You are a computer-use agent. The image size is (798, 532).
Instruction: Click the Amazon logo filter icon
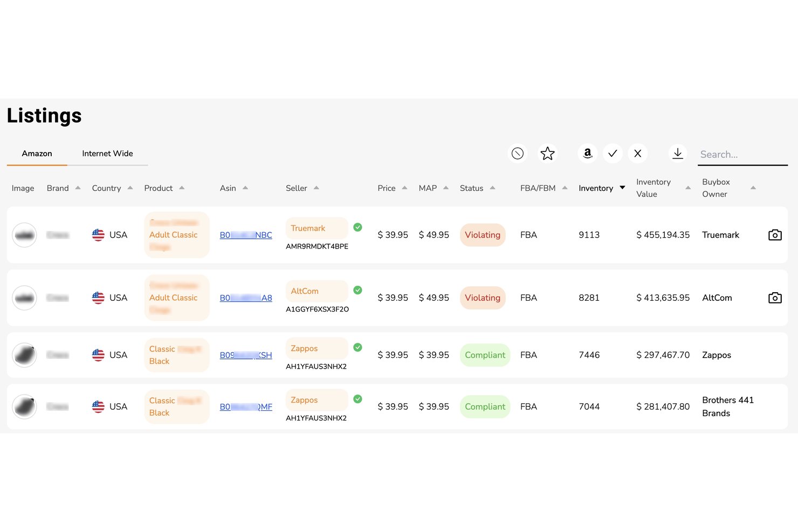coord(588,154)
